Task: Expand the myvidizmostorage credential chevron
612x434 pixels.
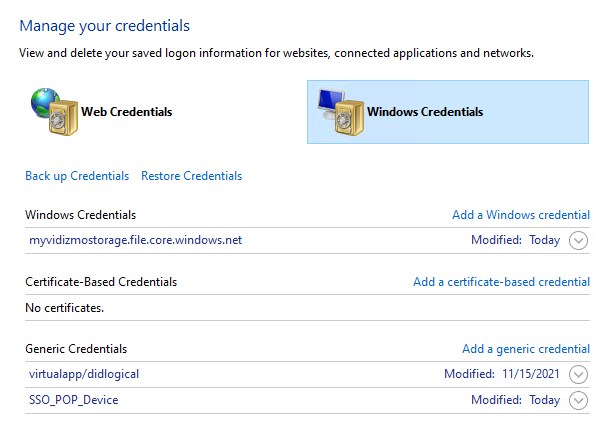Action: coord(578,241)
